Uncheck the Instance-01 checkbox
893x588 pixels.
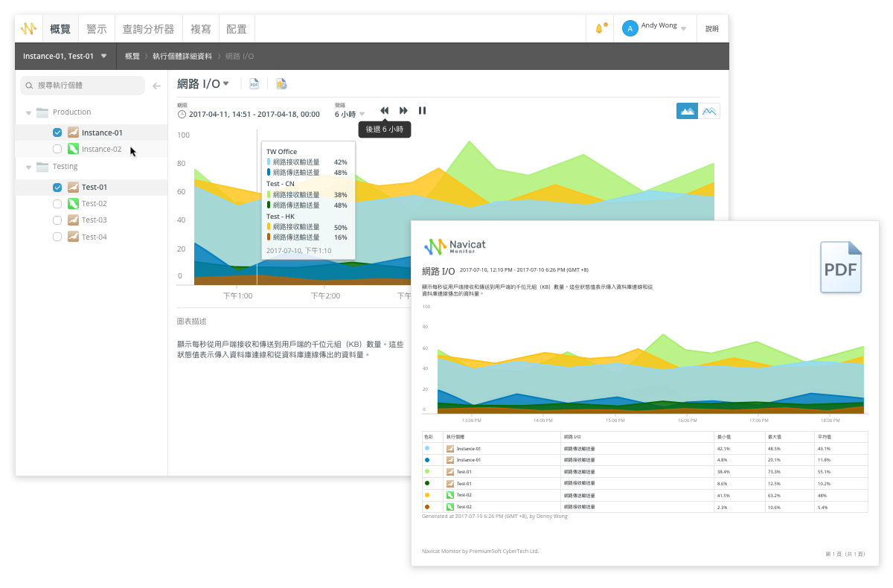57,132
